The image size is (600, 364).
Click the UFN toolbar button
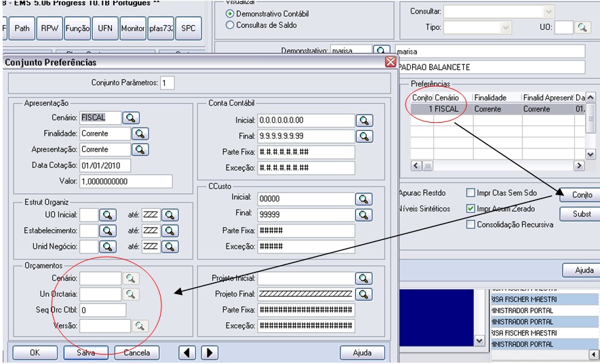coord(105,28)
